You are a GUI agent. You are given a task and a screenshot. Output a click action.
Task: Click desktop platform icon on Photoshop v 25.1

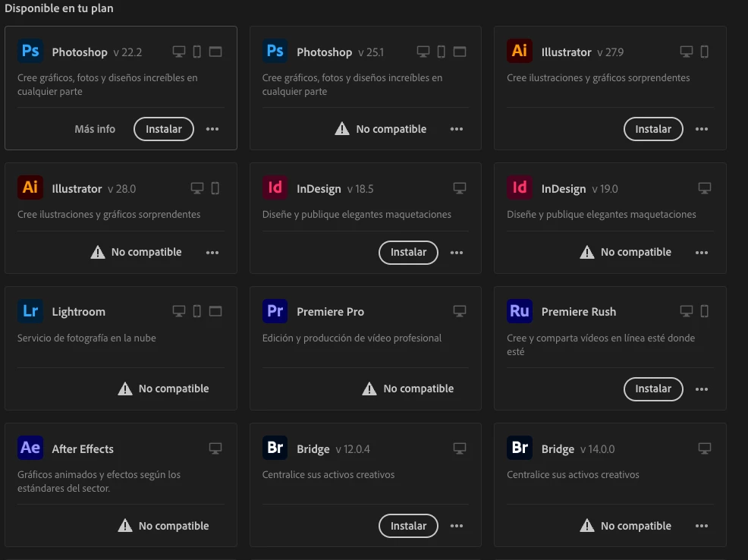click(x=423, y=52)
